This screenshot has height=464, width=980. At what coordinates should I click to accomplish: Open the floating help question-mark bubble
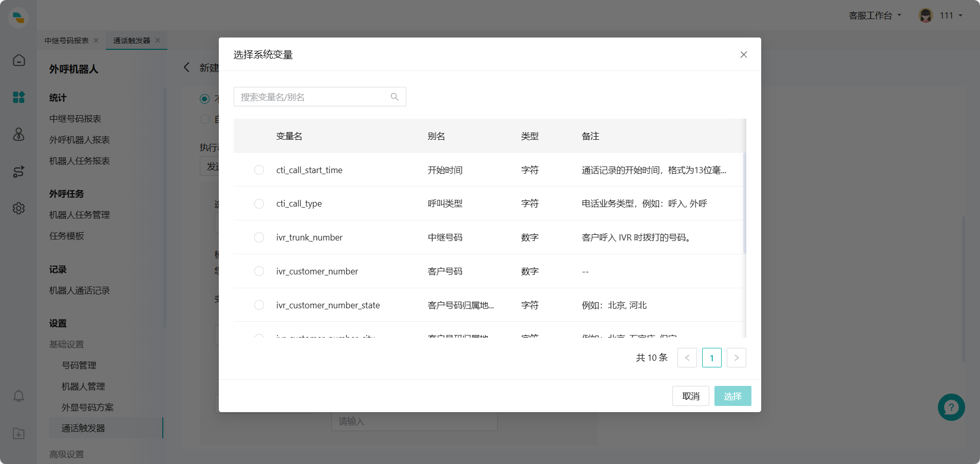click(x=951, y=407)
